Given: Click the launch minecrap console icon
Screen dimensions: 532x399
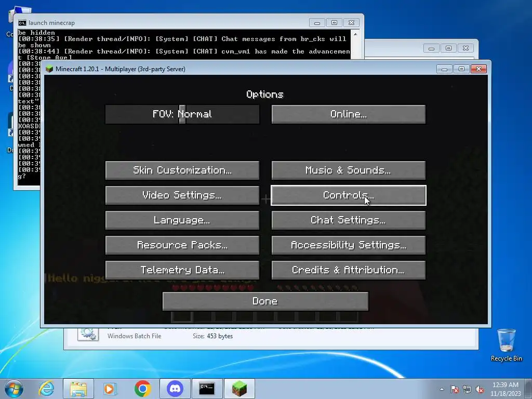Looking at the screenshot, I should click(x=22, y=23).
